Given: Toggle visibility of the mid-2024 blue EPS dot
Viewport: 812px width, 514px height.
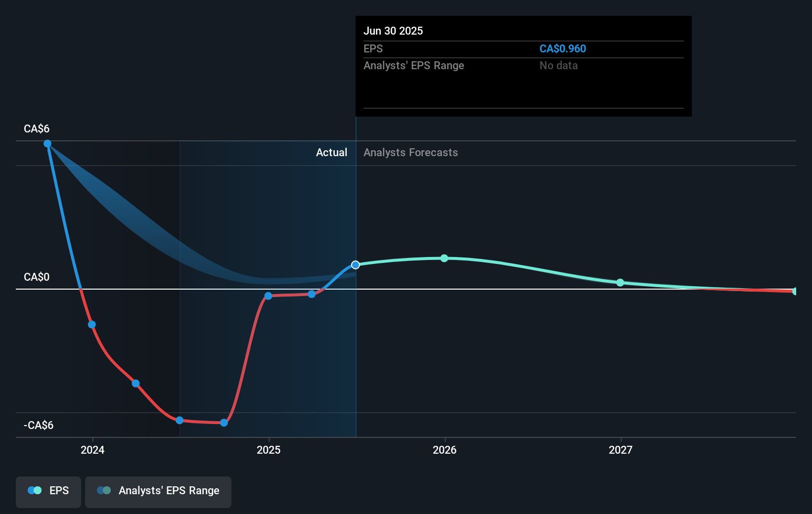Looking at the screenshot, I should [135, 384].
